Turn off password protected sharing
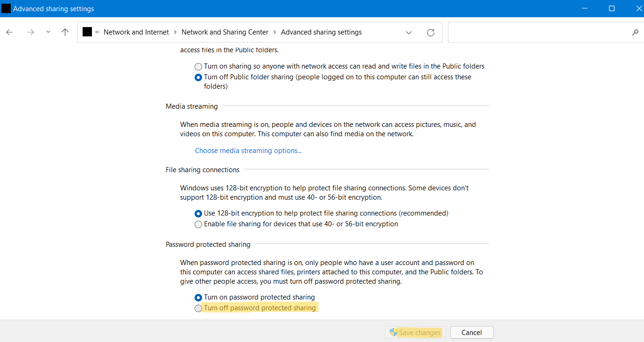Viewport: 644px width, 342px height. (x=198, y=308)
